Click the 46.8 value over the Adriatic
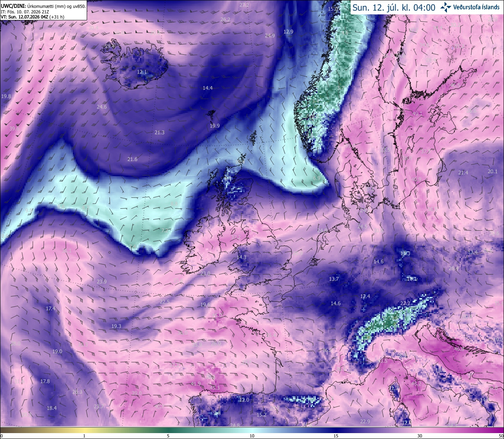The height and width of the screenshot is (439, 504). click(x=459, y=349)
